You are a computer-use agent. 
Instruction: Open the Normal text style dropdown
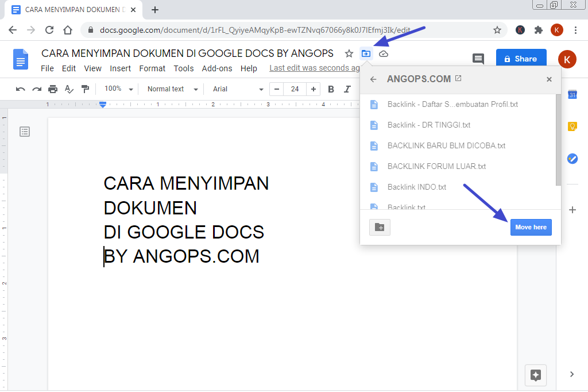pos(172,89)
